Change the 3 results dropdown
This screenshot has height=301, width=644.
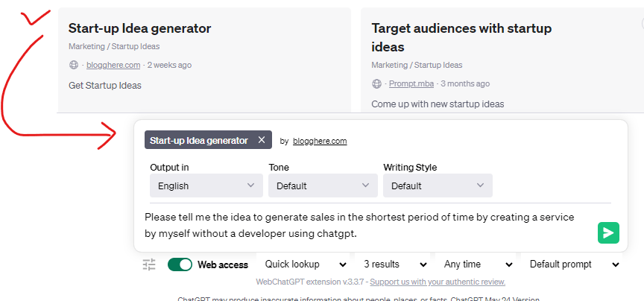(x=394, y=264)
